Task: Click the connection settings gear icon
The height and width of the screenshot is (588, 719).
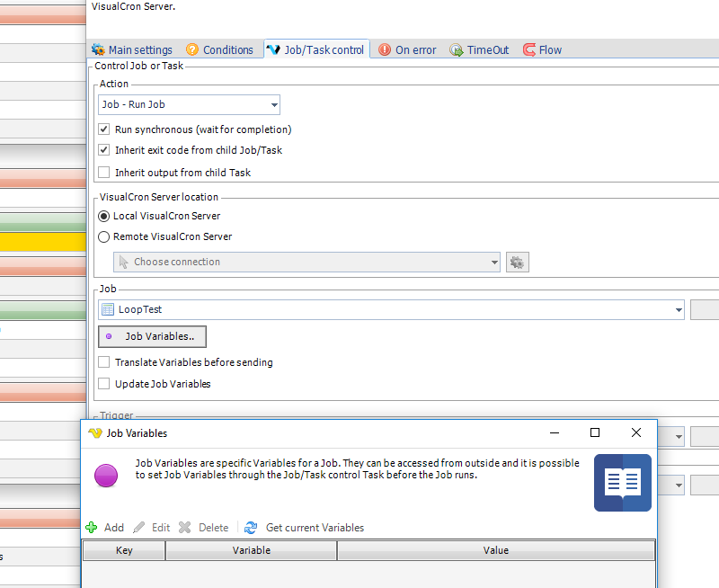Action: (517, 263)
